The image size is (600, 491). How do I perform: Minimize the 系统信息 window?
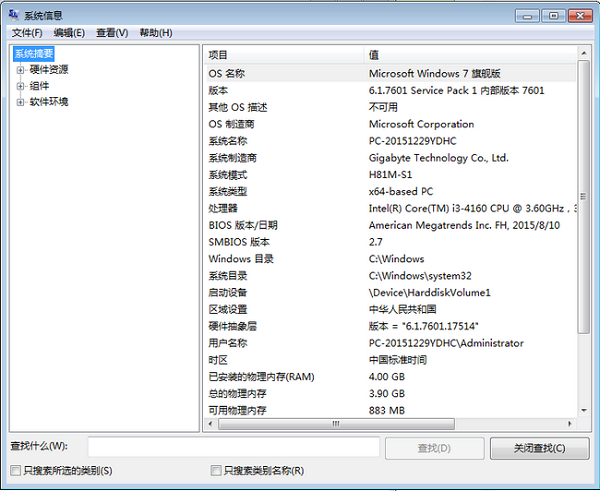click(x=527, y=16)
